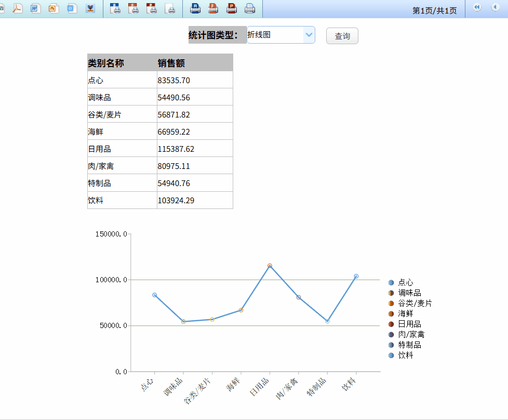Click the blue O document export icon
Screen dimensions: 508x420
(72, 8)
